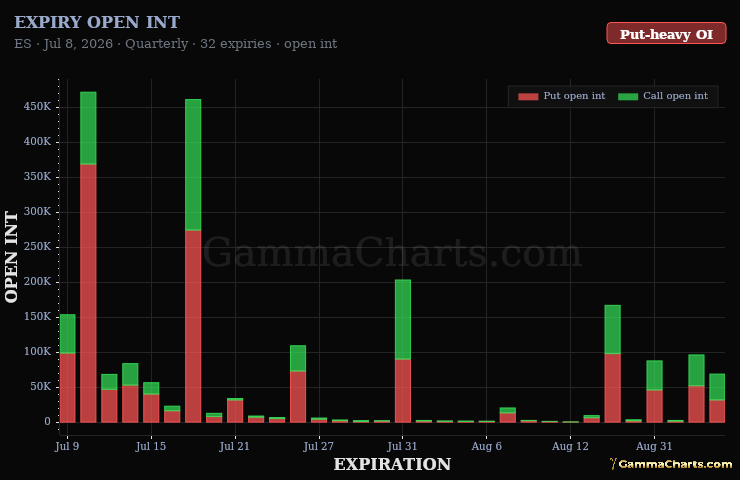Click the Jul 15 axis label

point(151,446)
